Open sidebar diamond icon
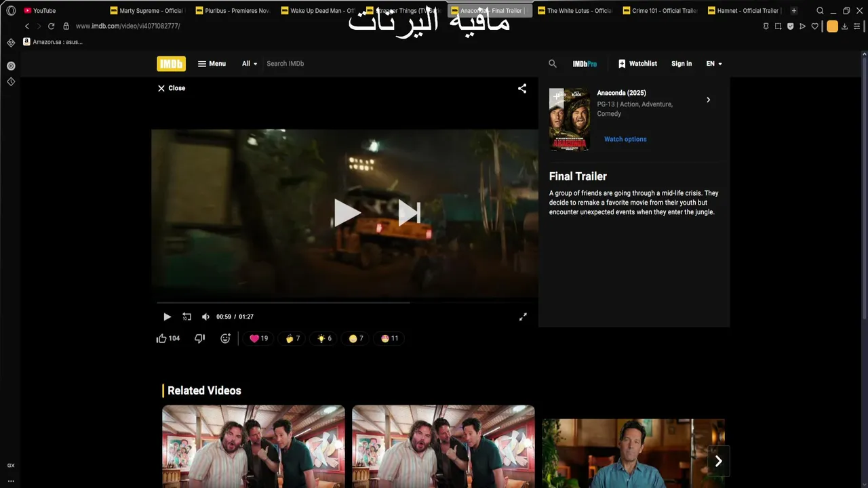The image size is (868, 488). [11, 81]
